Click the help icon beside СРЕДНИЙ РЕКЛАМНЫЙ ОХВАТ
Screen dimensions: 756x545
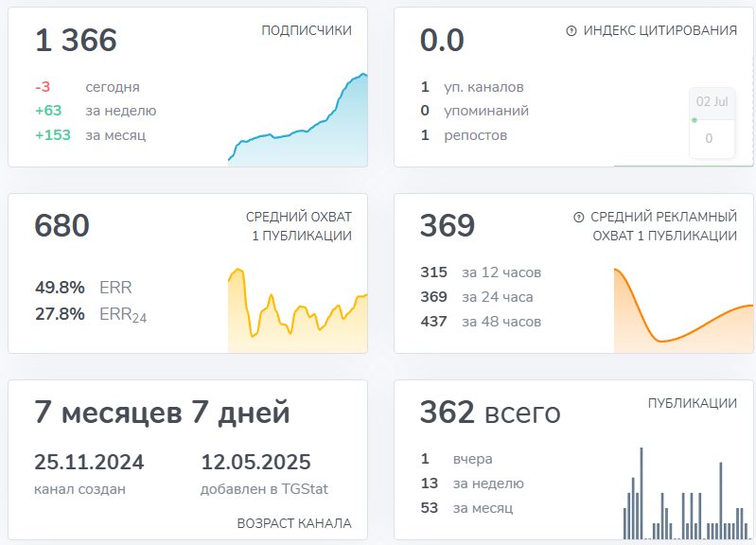click(578, 217)
